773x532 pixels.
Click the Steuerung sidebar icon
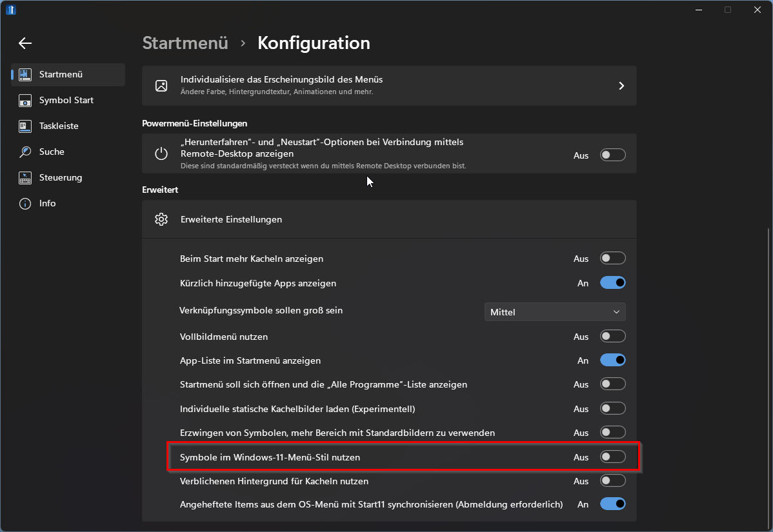pos(25,178)
